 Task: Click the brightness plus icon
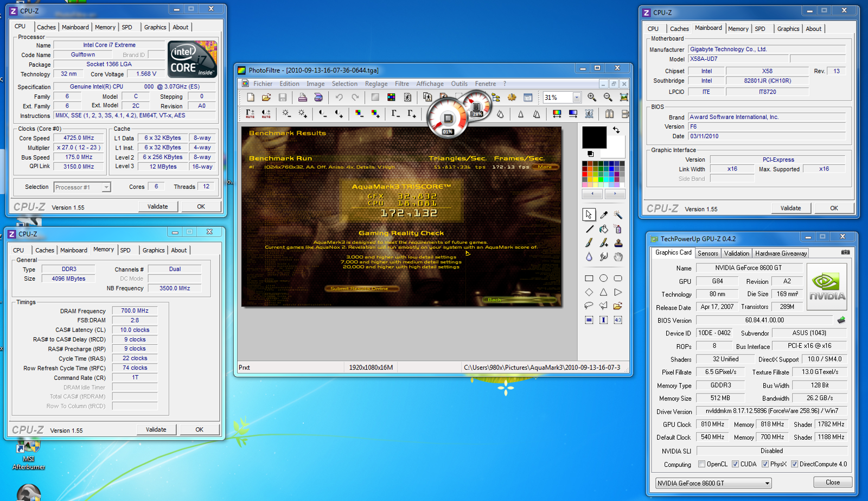point(303,113)
